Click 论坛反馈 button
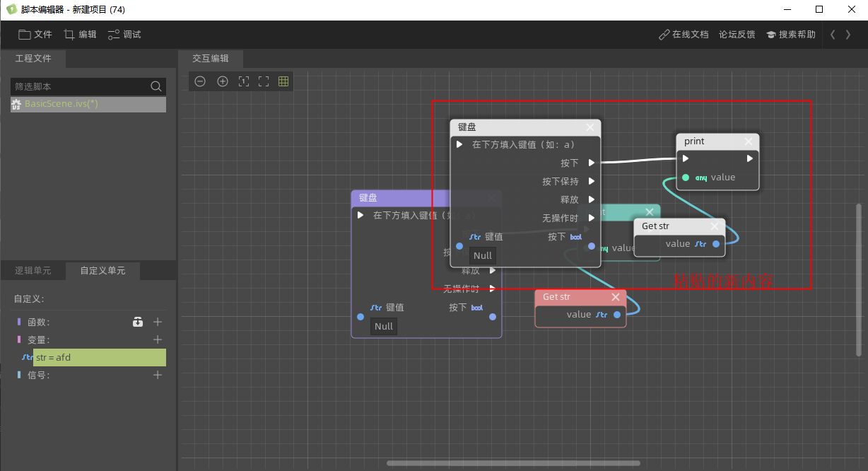 coord(737,34)
